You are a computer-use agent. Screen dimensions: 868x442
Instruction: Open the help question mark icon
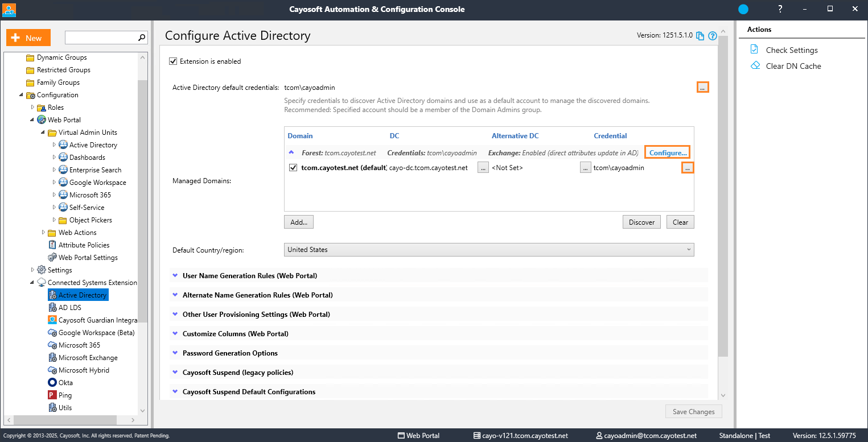tap(712, 36)
